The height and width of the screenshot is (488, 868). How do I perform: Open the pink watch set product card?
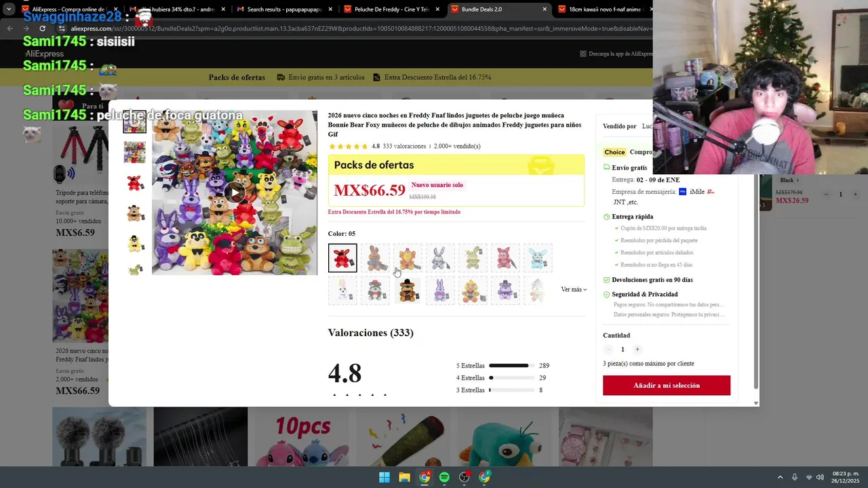coord(606,437)
